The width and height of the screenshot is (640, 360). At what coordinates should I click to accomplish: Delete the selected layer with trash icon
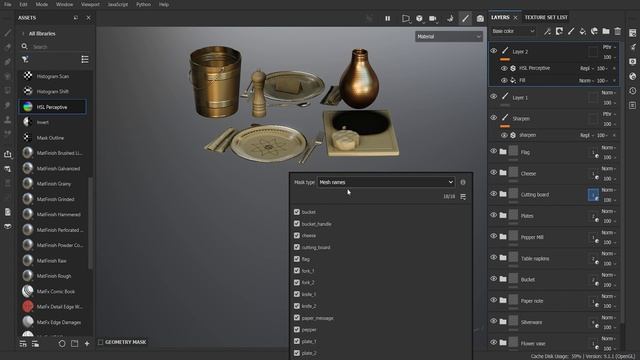(618, 31)
